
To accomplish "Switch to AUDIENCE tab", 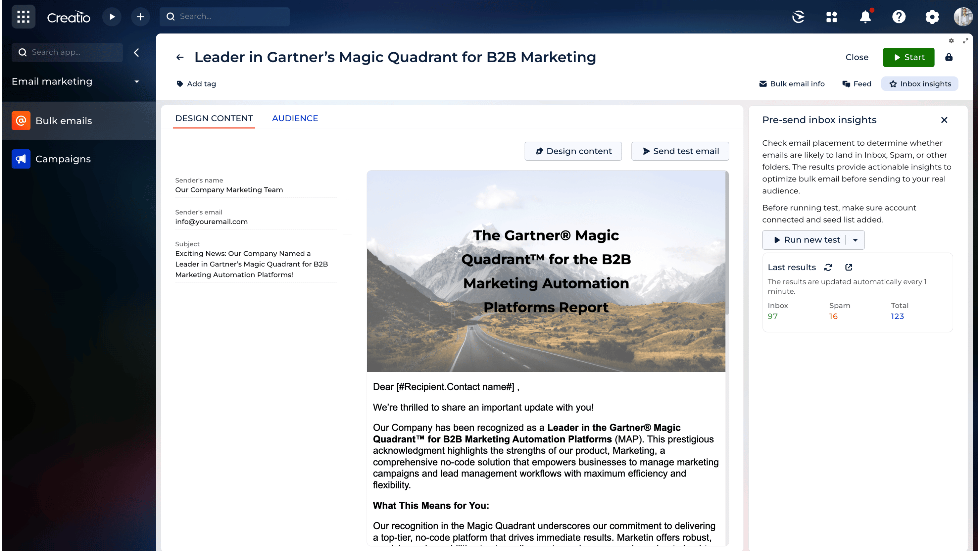I will (x=295, y=118).
